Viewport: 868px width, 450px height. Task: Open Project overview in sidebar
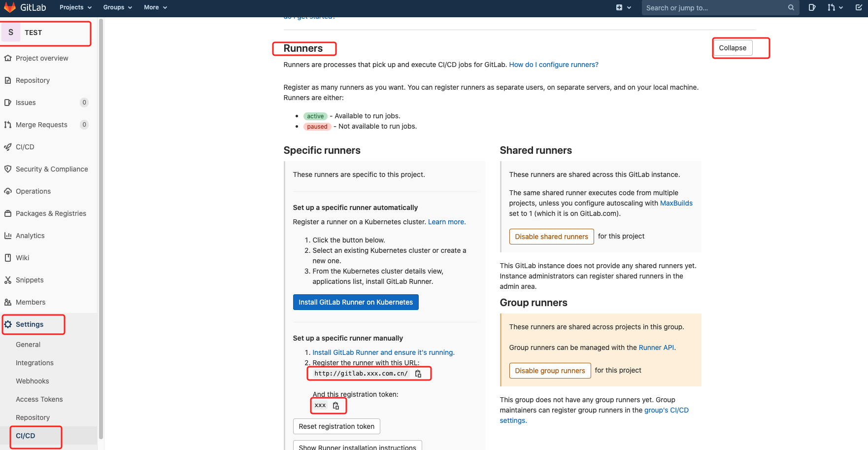click(42, 58)
